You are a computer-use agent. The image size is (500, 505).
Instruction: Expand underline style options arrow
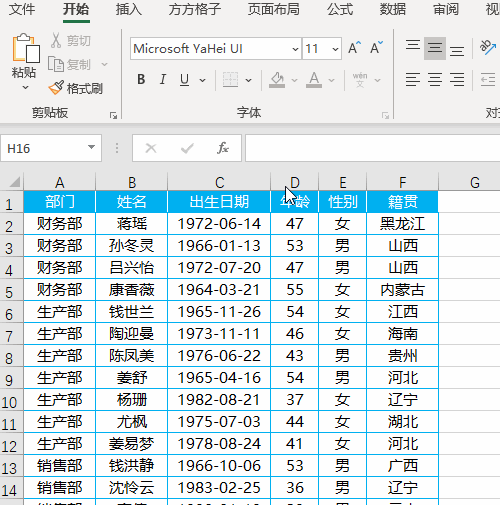pos(202,80)
